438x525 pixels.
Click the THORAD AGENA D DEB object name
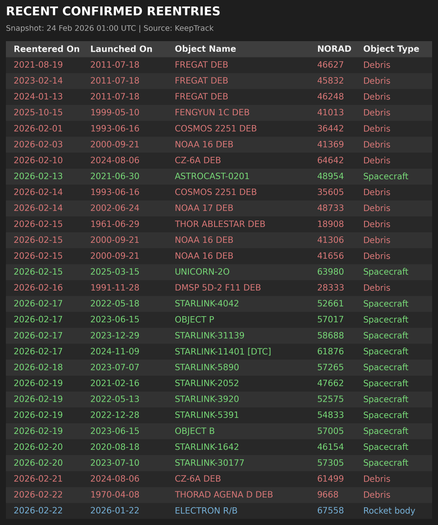point(224,495)
